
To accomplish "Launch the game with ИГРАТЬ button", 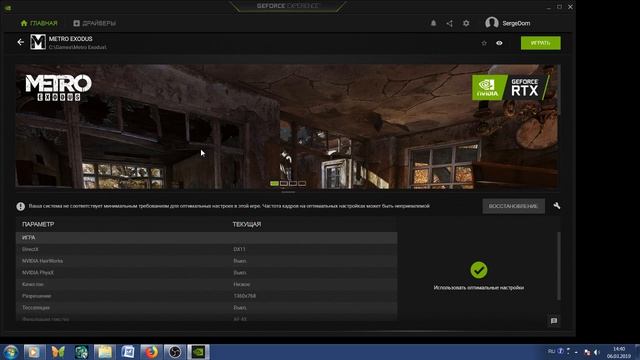I will (x=540, y=43).
